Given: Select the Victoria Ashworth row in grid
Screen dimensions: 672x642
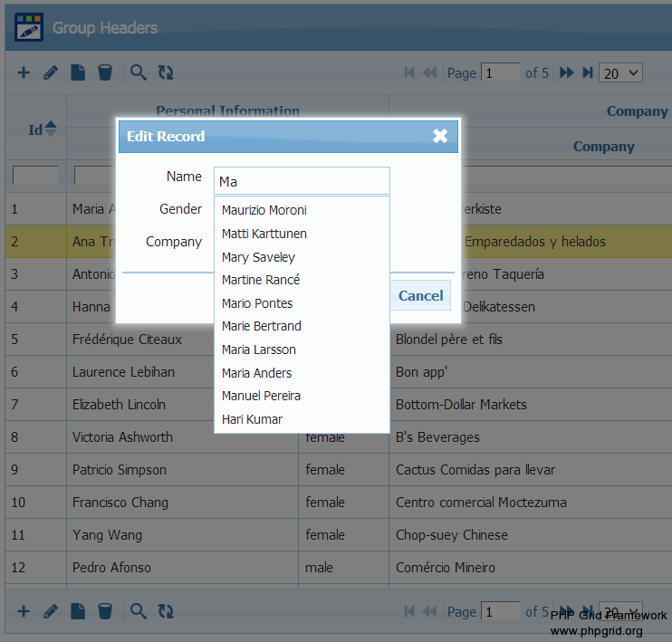Looking at the screenshot, I should [122, 437].
